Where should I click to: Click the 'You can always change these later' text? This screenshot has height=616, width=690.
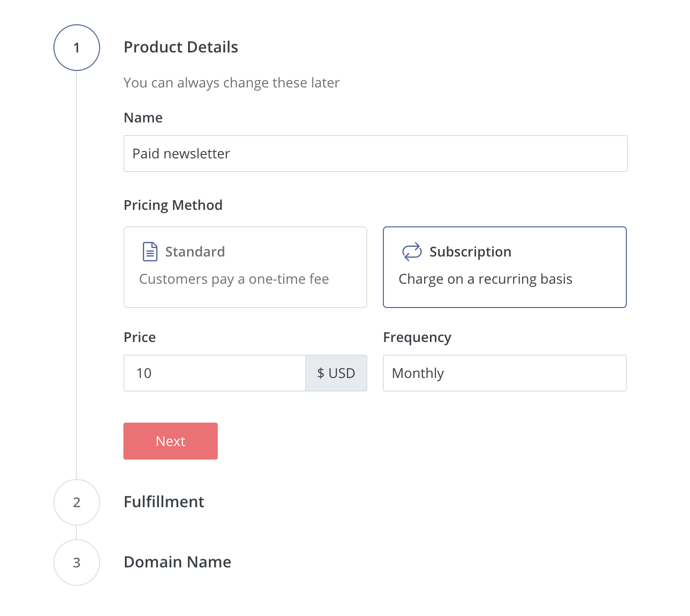[x=231, y=83]
